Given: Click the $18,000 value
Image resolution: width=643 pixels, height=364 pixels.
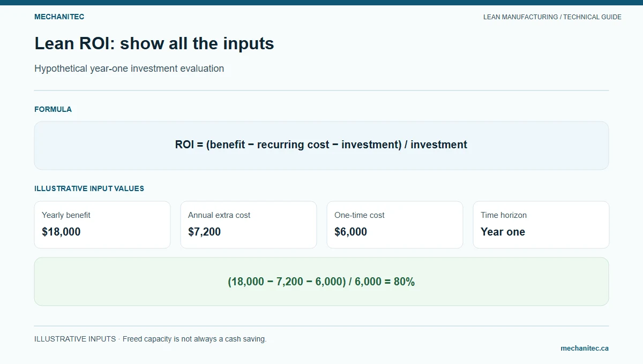Looking at the screenshot, I should (x=61, y=232).
